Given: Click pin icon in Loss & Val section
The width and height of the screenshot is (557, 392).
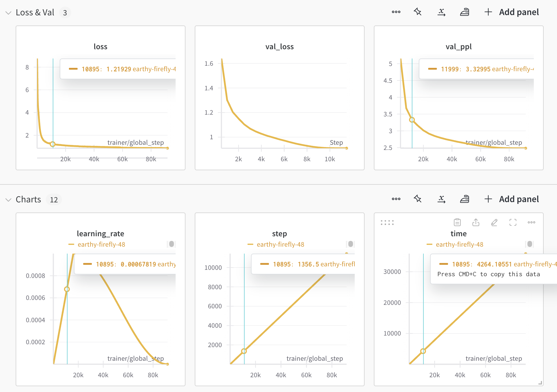Looking at the screenshot, I should tap(418, 12).
